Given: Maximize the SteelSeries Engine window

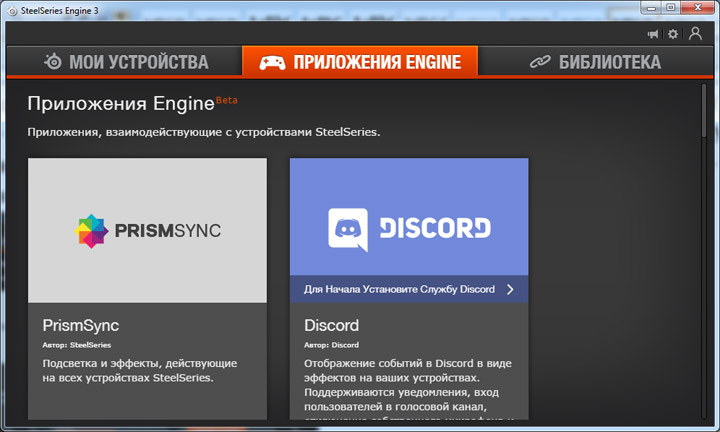Looking at the screenshot, I should pyautogui.click(x=671, y=8).
